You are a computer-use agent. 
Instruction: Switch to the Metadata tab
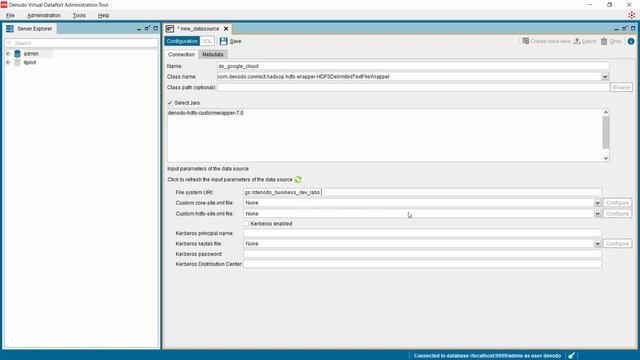tap(213, 54)
